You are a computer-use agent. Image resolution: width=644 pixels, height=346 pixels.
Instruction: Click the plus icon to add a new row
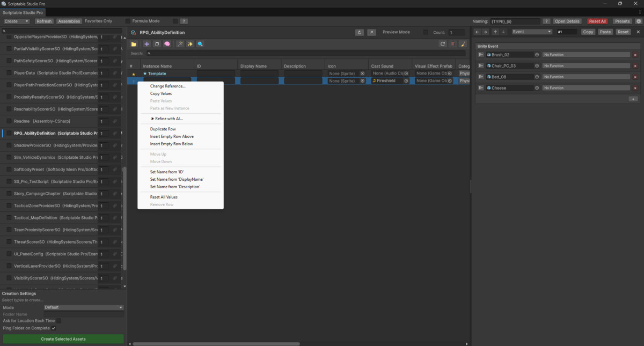click(x=147, y=44)
